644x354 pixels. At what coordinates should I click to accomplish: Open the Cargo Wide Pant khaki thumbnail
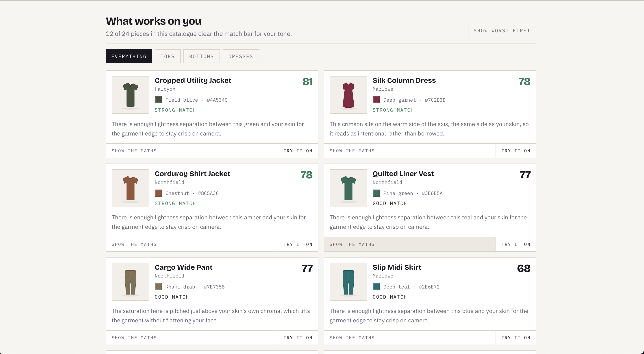[x=131, y=282]
